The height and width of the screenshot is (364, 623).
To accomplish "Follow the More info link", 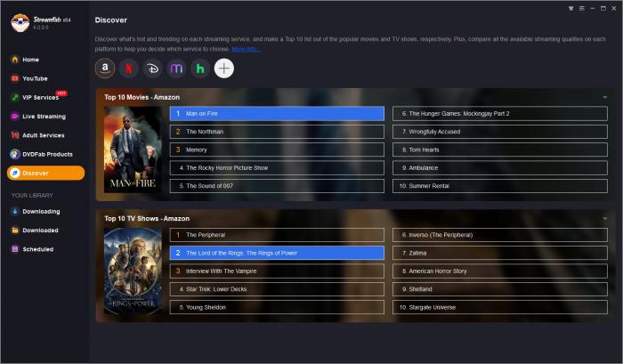I will (x=246, y=49).
